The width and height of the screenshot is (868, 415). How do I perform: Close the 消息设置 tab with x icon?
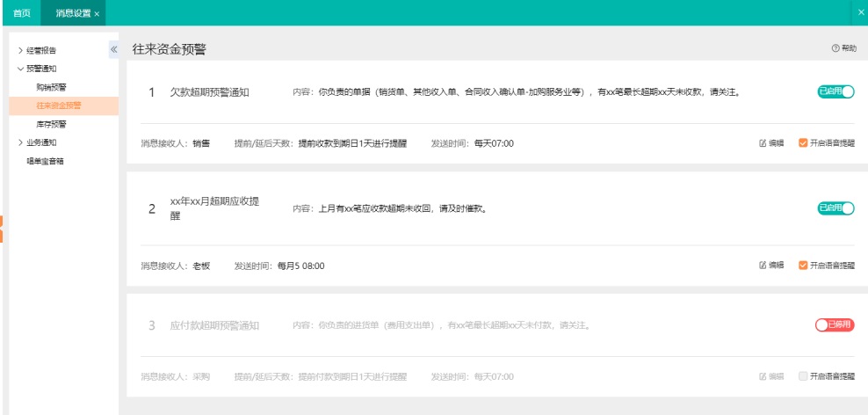97,13
